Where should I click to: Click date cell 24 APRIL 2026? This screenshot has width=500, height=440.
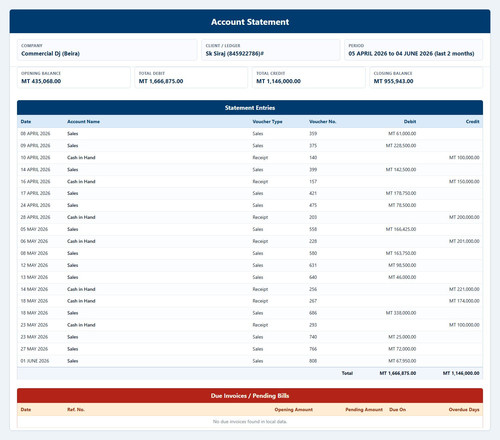coord(35,205)
